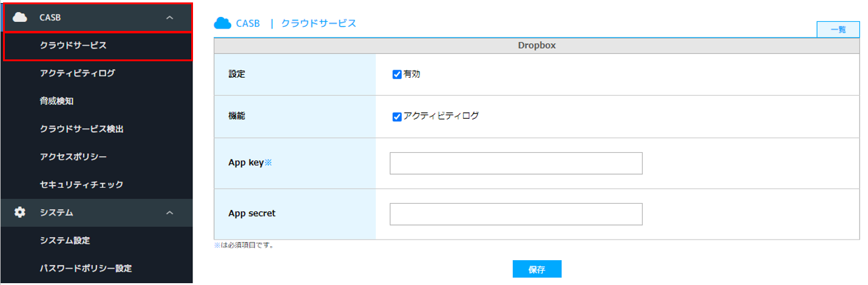Click the クラウドサービス page title text
The width and height of the screenshot is (868, 285).
tap(319, 23)
